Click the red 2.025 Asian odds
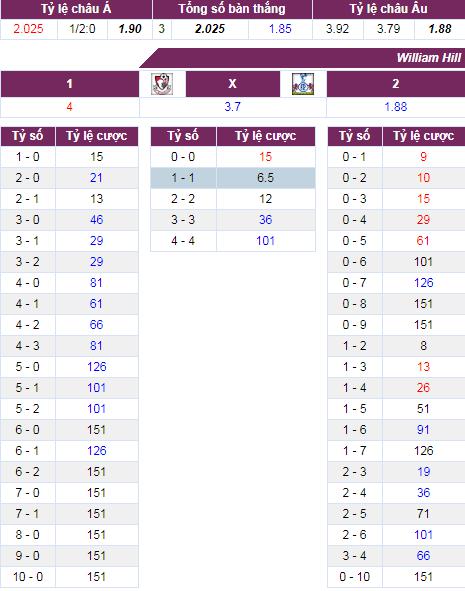The image size is (465, 591). pyautogui.click(x=28, y=29)
